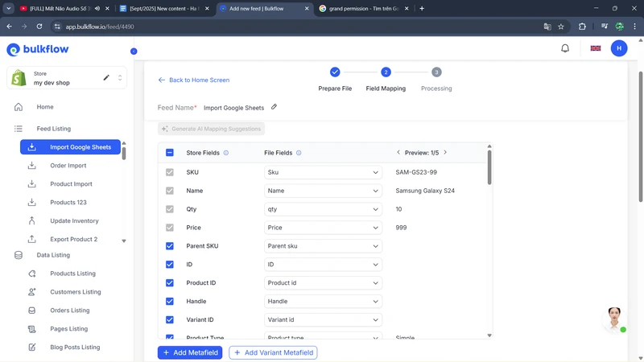Open Order Import in sidebar
Screen dimensions: 644x362
[x=68, y=166]
